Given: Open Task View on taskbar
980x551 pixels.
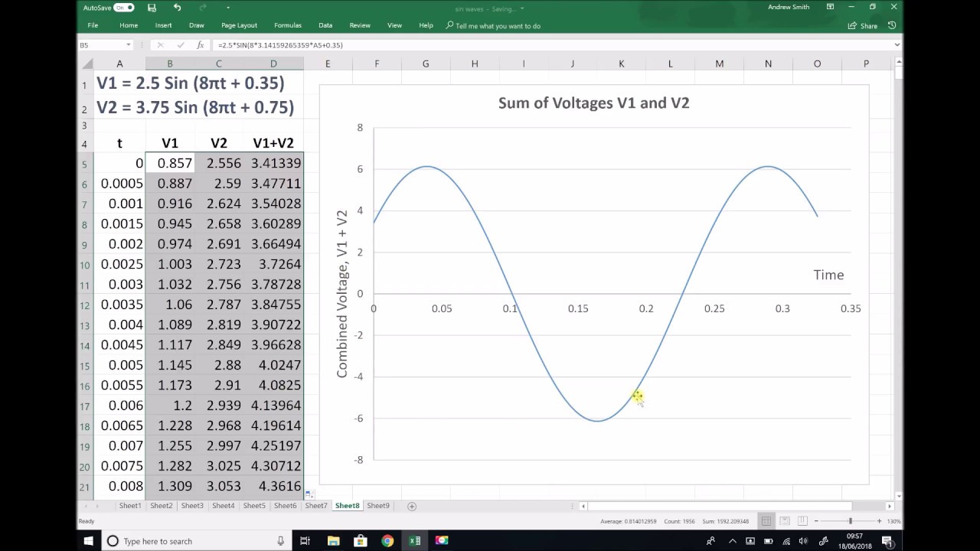Looking at the screenshot, I should (304, 541).
